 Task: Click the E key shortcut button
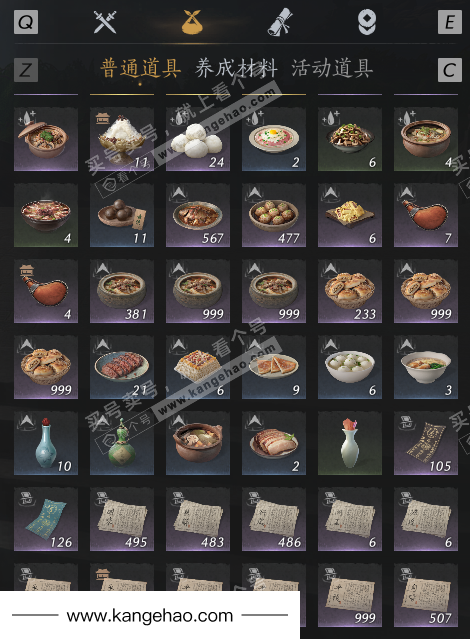point(450,22)
